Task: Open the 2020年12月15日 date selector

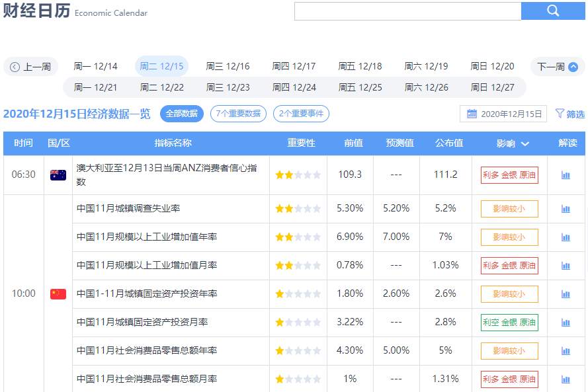Action: (x=503, y=114)
